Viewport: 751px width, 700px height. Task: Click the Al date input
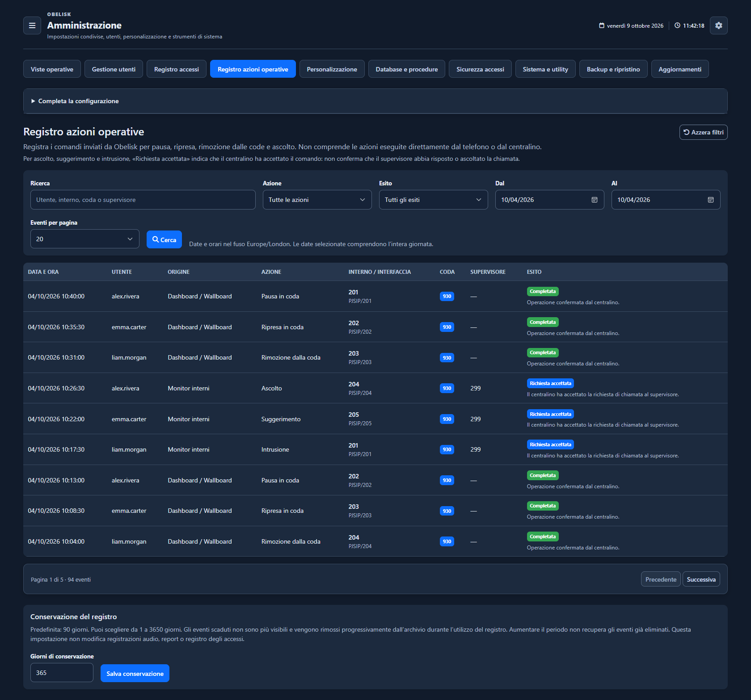click(666, 200)
